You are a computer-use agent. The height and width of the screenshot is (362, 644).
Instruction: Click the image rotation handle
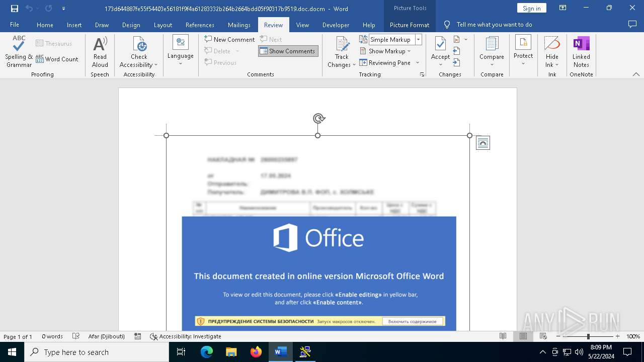click(318, 119)
